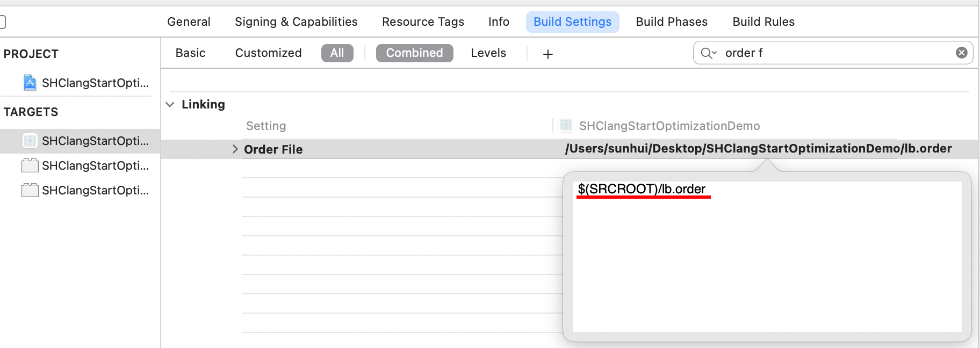Collapse the Linking section
The height and width of the screenshot is (348, 980).
170,104
